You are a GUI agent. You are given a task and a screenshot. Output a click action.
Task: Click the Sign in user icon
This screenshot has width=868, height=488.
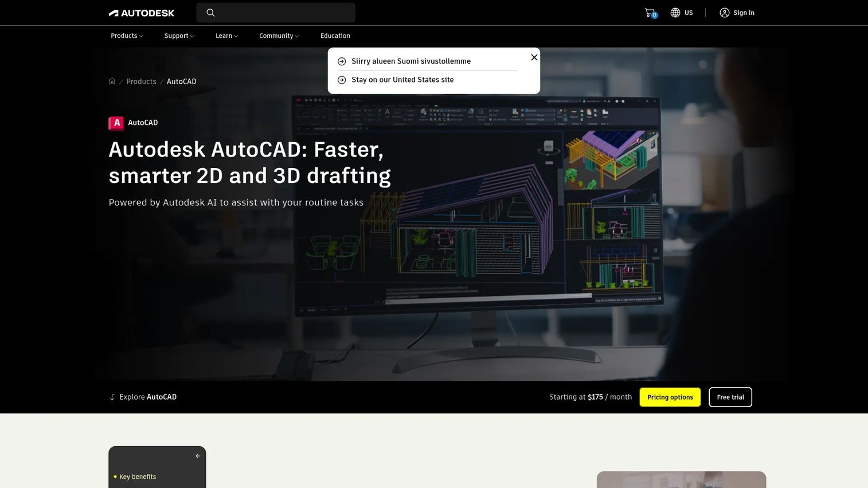[x=725, y=13]
